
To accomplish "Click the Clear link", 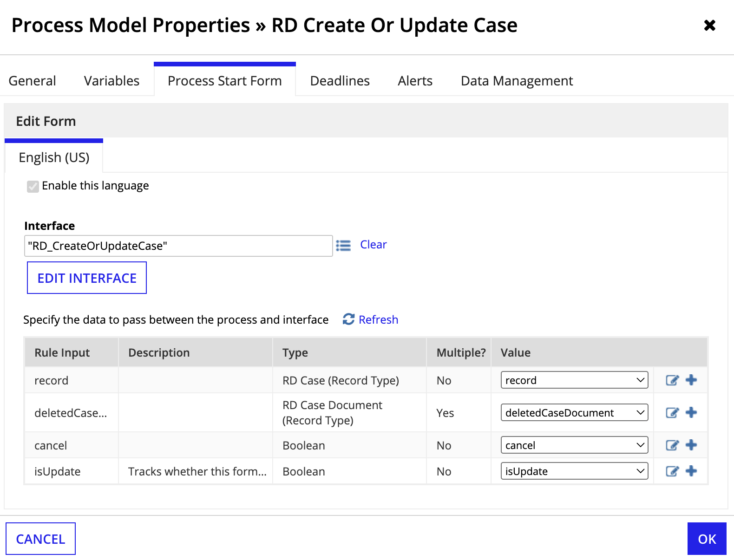I will click(x=374, y=245).
